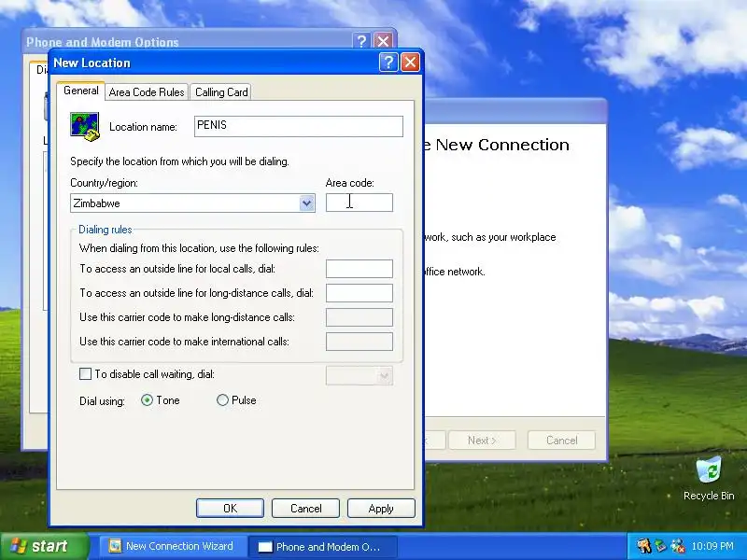Click Next in the New Connection Wizard

click(482, 440)
